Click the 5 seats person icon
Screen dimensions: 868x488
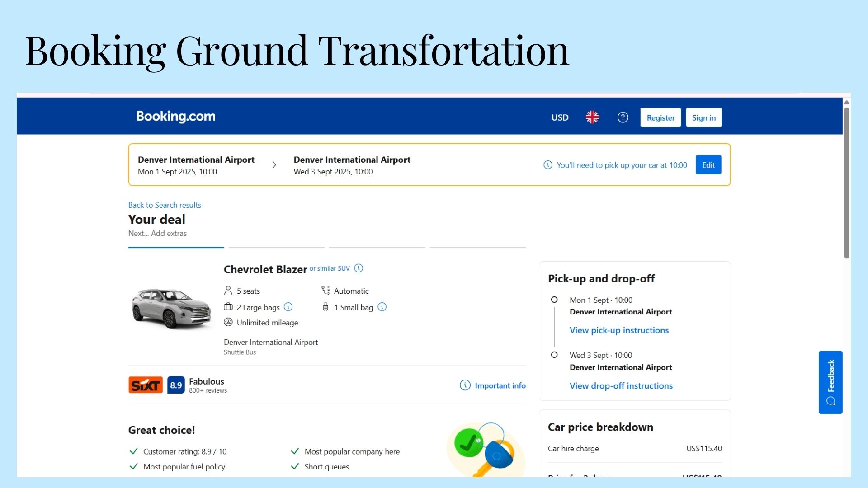click(228, 291)
